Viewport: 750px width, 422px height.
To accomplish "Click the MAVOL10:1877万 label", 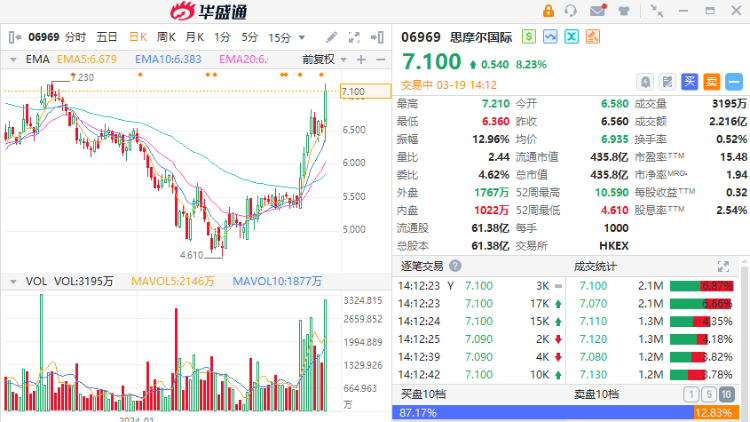I will point(277,281).
